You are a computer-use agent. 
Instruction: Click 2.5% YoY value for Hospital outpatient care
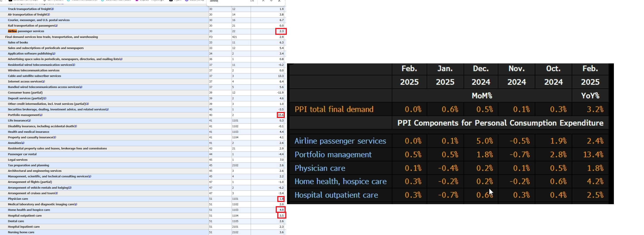[x=595, y=195]
